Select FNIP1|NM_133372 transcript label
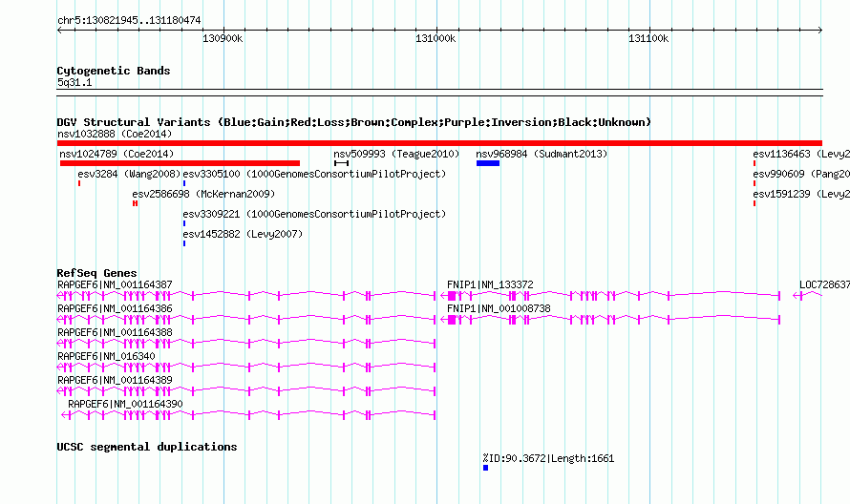This screenshot has width=850, height=504. [490, 284]
